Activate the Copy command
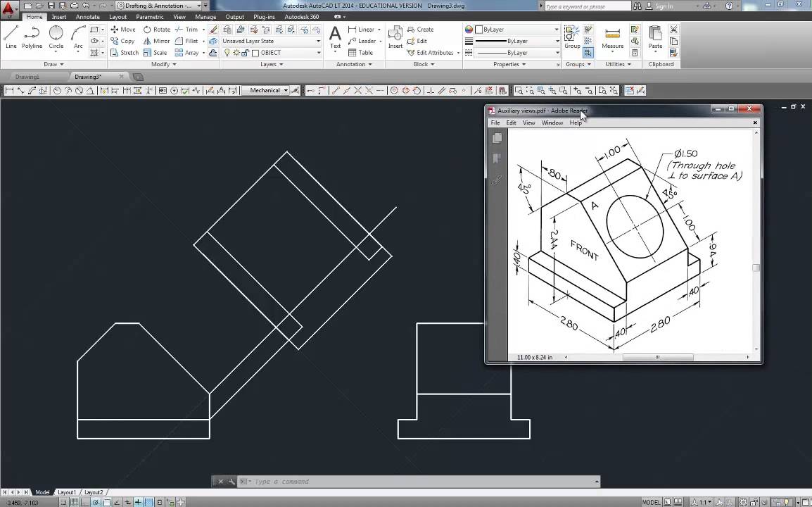Image resolution: width=812 pixels, height=507 pixels. click(122, 41)
